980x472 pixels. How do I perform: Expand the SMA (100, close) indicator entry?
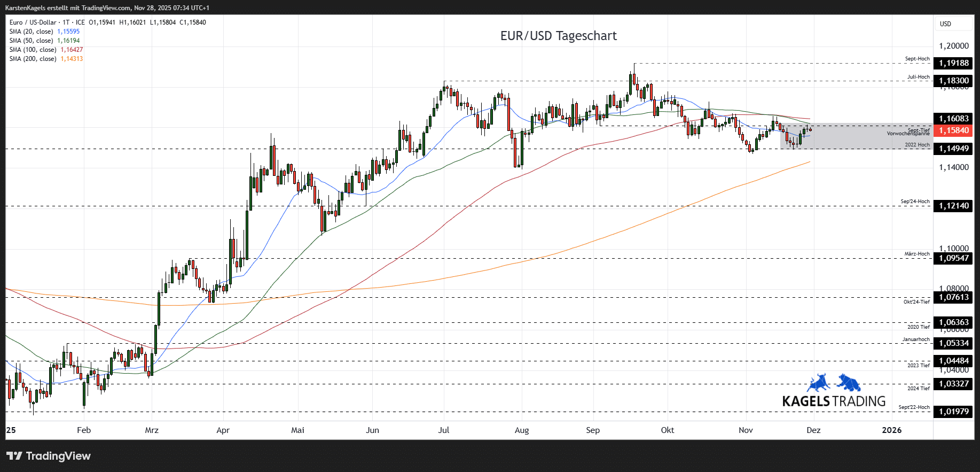point(33,50)
